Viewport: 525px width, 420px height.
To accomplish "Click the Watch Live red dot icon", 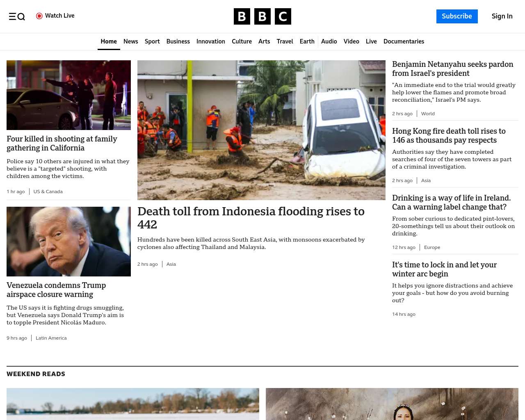I will coord(39,16).
